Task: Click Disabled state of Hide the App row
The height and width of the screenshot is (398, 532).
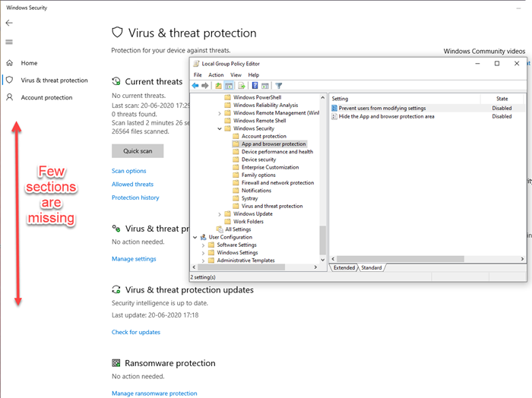Action: pos(502,116)
